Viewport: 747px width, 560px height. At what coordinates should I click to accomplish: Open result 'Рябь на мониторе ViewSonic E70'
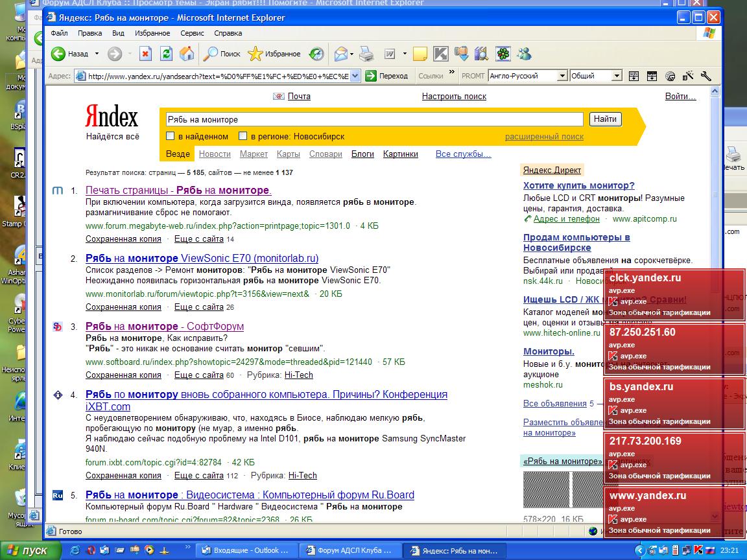click(202, 259)
